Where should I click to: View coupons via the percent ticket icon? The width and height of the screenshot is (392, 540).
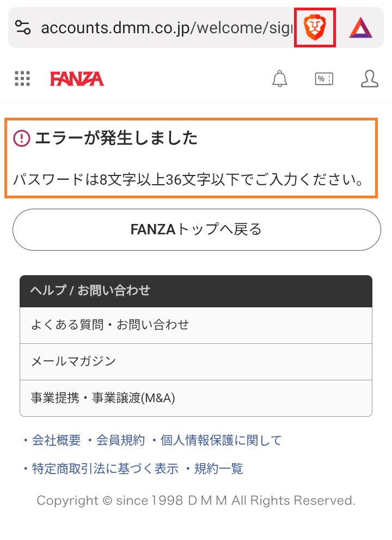[x=324, y=78]
